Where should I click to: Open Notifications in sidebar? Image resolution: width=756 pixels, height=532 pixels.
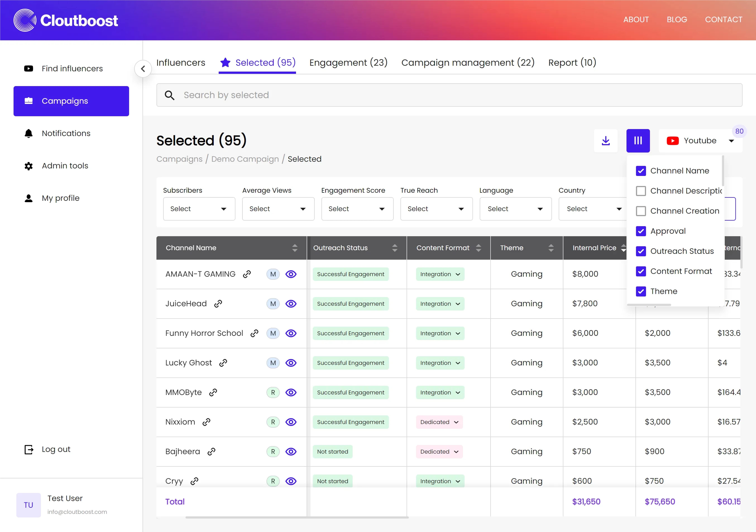coord(71,133)
